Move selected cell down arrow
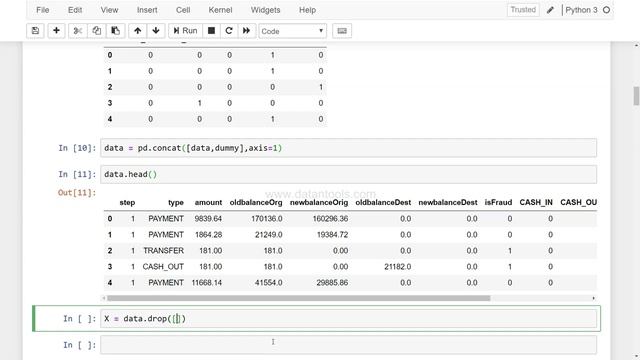 click(156, 31)
